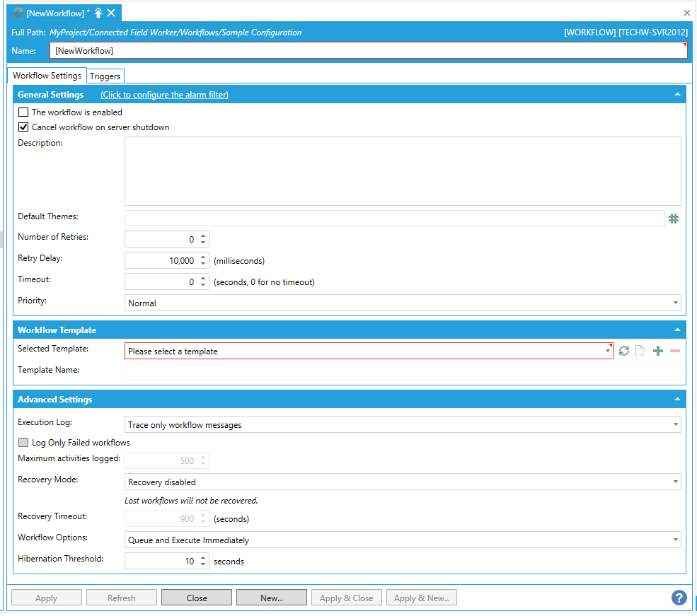Add a new template with the plus icon
Image resolution: width=697 pixels, height=616 pixels.
tap(658, 351)
